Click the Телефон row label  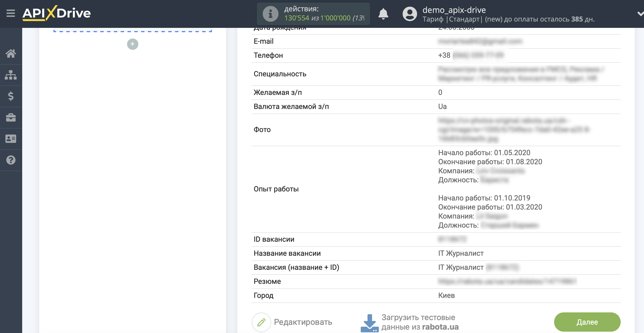tap(268, 55)
